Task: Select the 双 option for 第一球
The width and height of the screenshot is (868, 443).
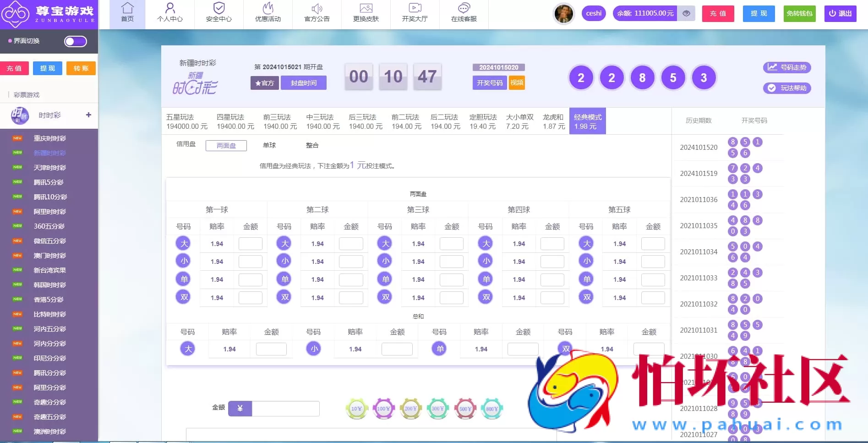Action: tap(183, 297)
